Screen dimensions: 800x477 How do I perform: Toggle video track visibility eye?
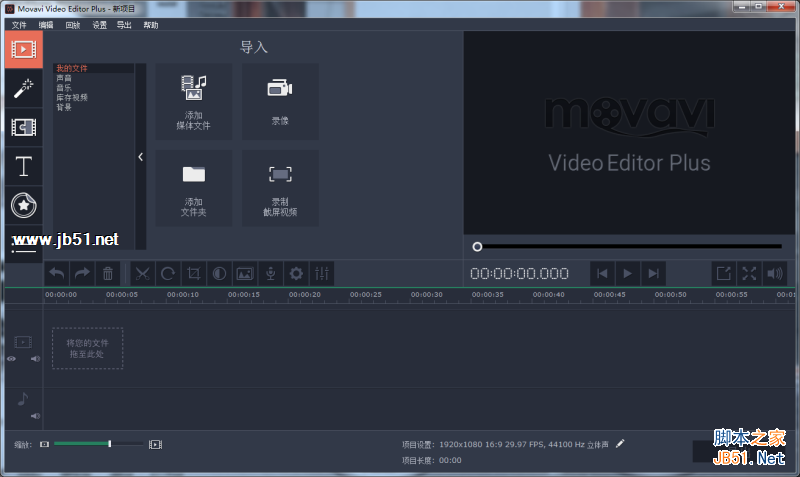pyautogui.click(x=11, y=359)
